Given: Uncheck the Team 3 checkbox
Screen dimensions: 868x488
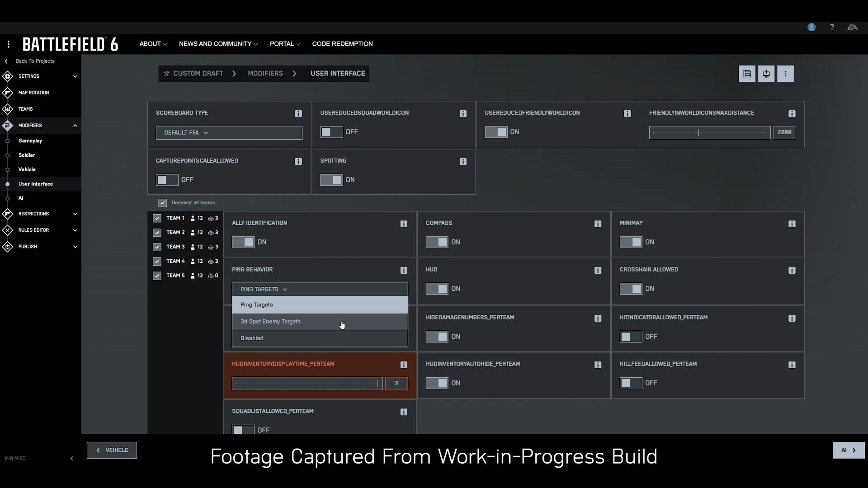Looking at the screenshot, I should point(157,247).
